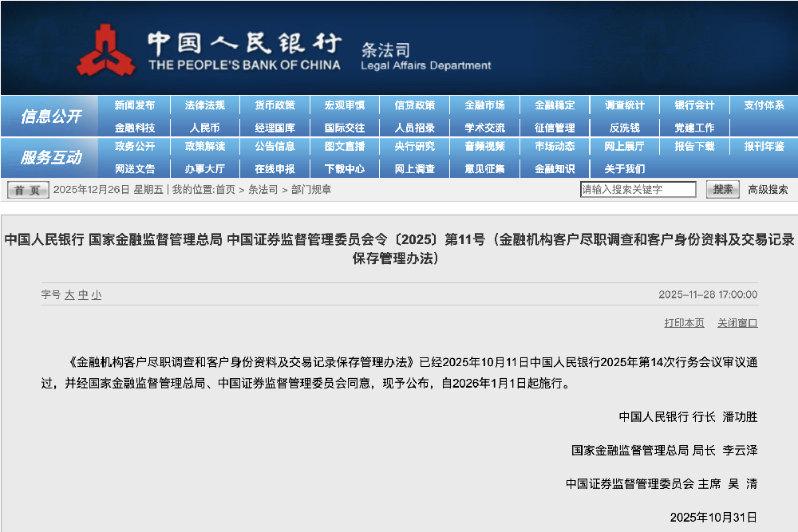Click the 搜索 search button

click(721, 190)
